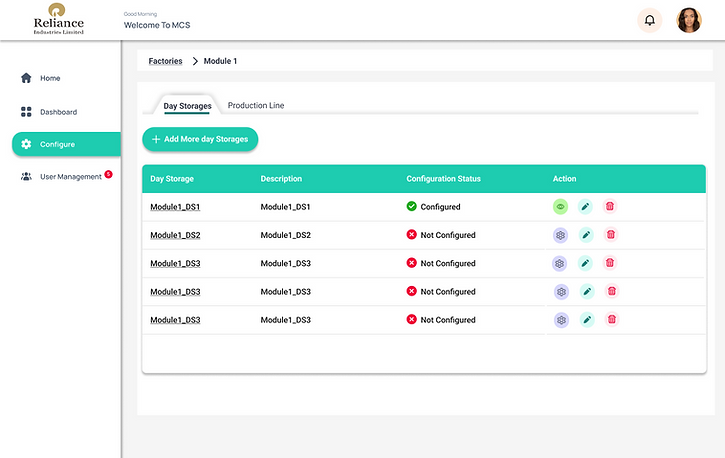Screen dimensions: 725x458
Task: Click the Welcome To MCS heading
Action: (x=157, y=25)
